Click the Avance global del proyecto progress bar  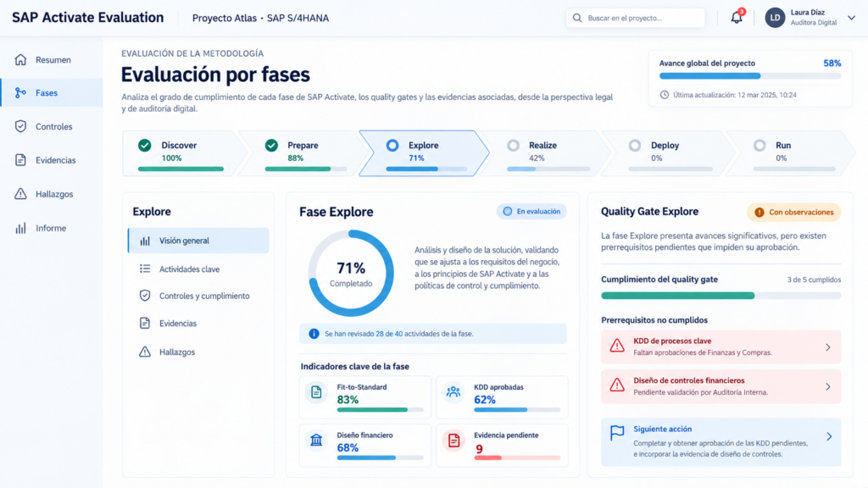750,75
